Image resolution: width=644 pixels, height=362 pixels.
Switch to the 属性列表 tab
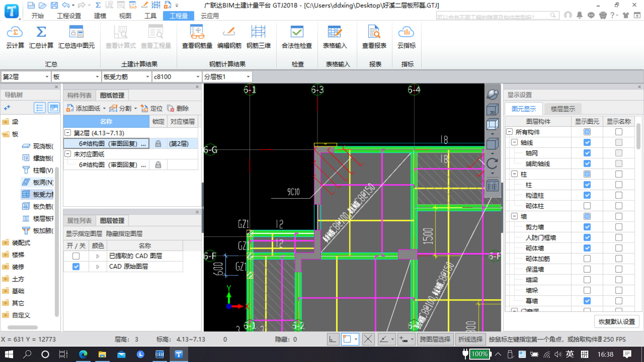(79, 221)
